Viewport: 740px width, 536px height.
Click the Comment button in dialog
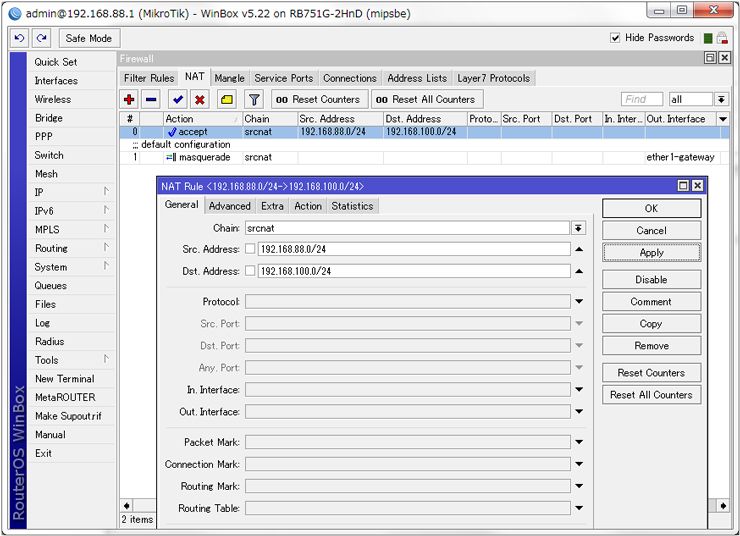click(651, 302)
